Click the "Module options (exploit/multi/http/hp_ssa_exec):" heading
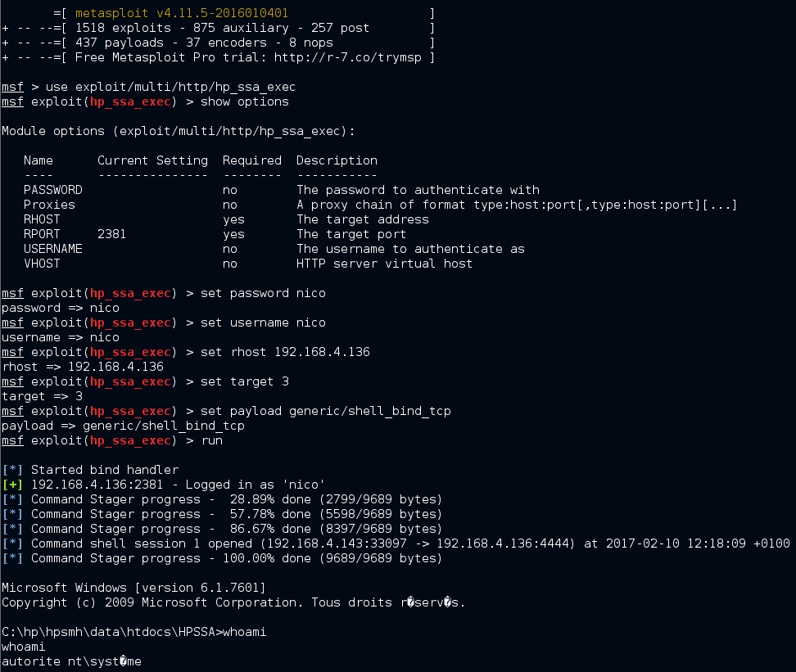 pyautogui.click(x=179, y=131)
